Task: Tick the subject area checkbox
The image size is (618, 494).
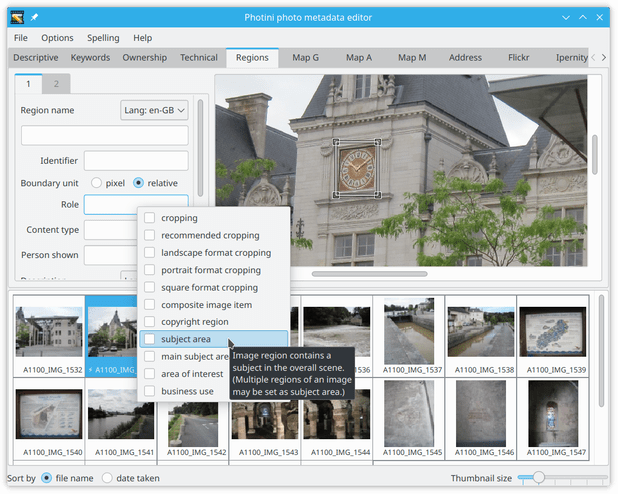Action: (149, 339)
